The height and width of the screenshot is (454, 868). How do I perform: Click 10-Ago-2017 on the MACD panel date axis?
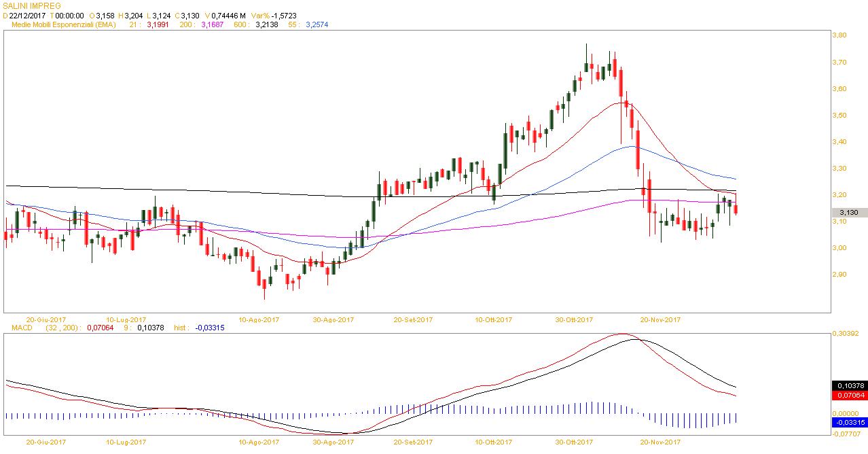click(259, 442)
